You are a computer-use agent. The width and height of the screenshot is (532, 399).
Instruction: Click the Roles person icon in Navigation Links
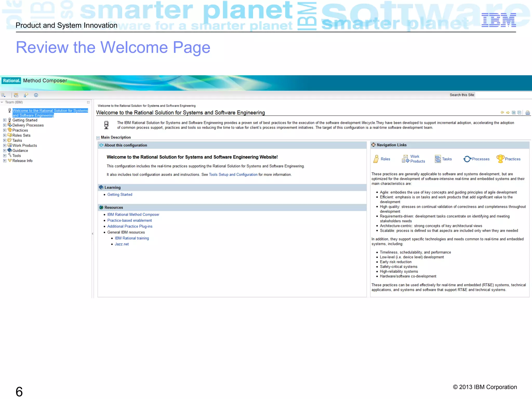point(376,159)
